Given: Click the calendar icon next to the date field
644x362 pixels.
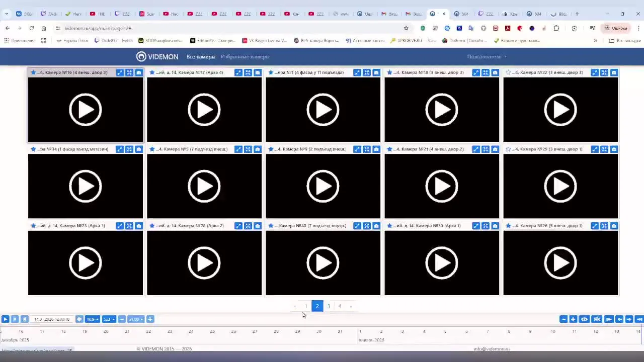Looking at the screenshot, I should point(79,319).
